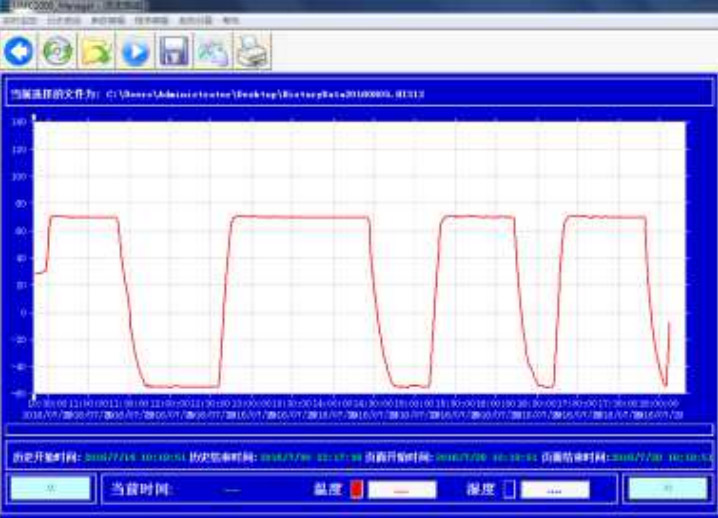Open a history file with the folder icon
This screenshot has height=518, width=718.
click(x=97, y=49)
